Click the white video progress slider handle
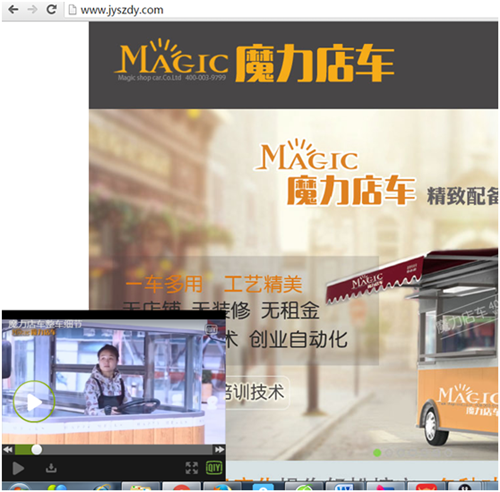Viewport: 500px width, 492px height. pos(37,450)
